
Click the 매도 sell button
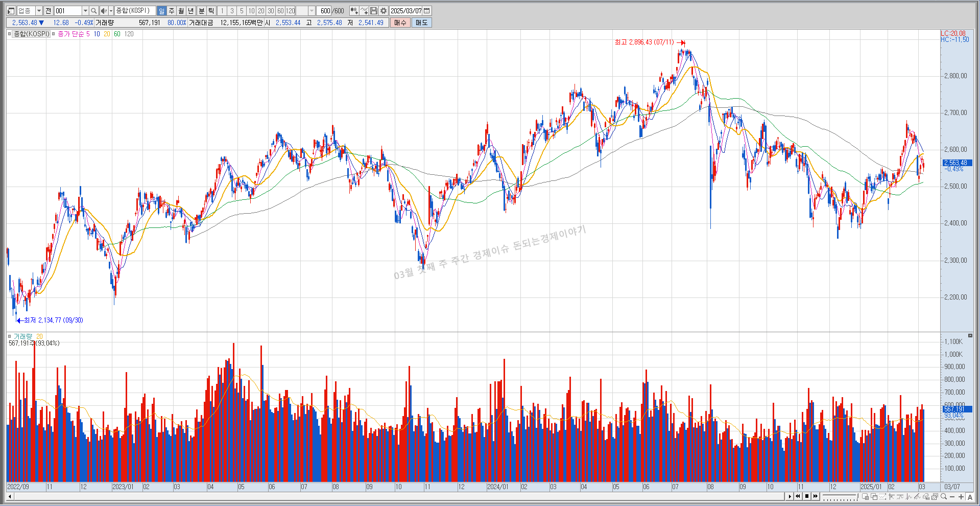click(422, 22)
